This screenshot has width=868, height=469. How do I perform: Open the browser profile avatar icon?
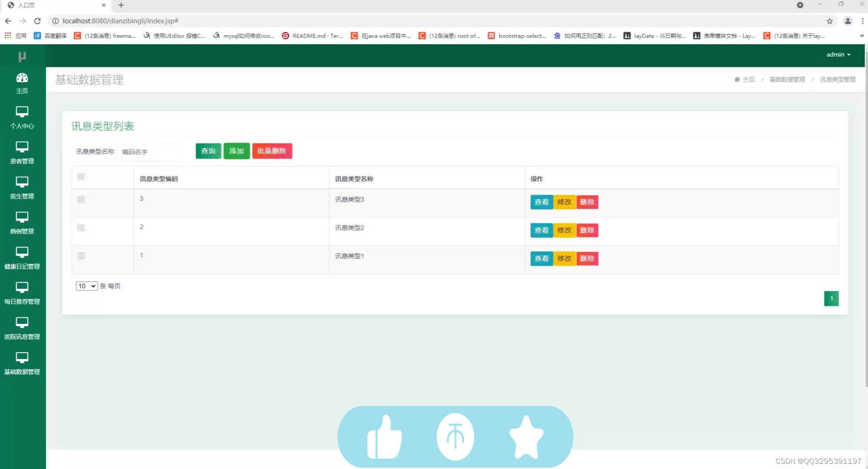(x=848, y=21)
